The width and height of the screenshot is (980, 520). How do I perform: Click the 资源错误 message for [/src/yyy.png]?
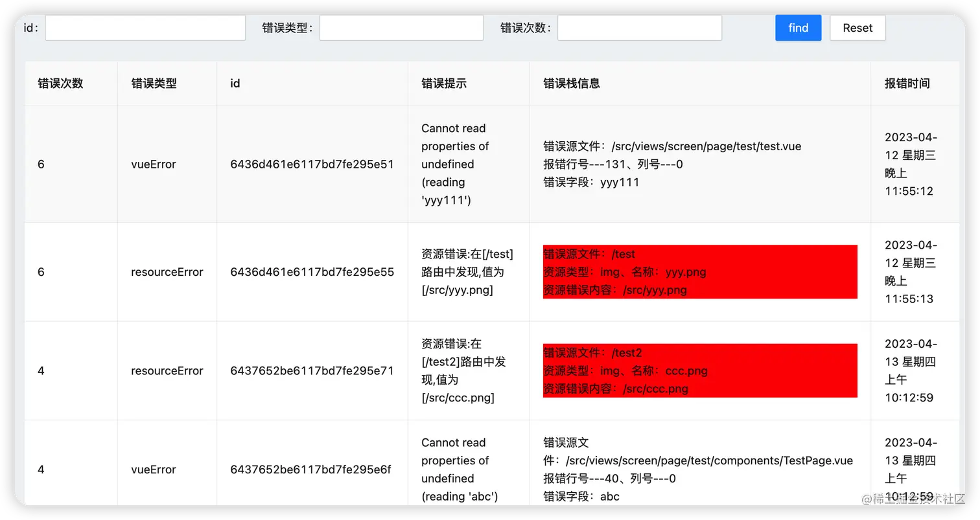pos(467,272)
